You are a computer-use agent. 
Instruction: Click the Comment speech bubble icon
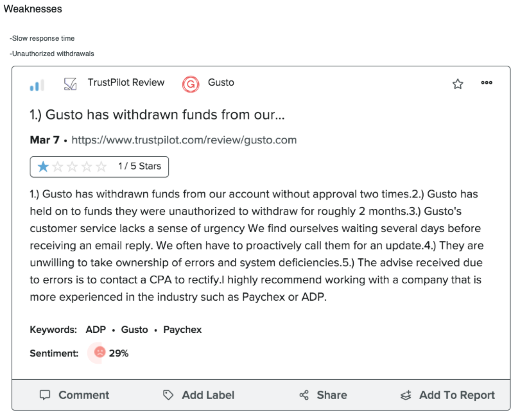click(45, 395)
